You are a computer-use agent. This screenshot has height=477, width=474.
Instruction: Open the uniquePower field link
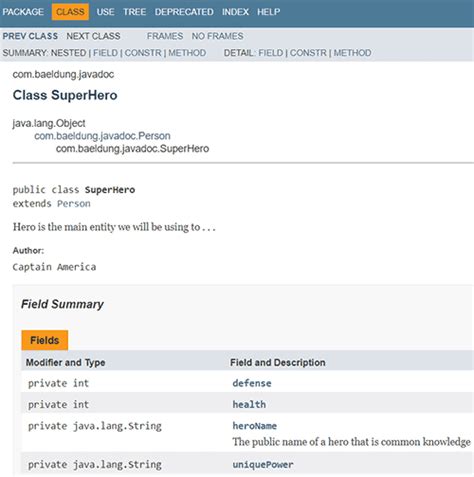click(263, 465)
